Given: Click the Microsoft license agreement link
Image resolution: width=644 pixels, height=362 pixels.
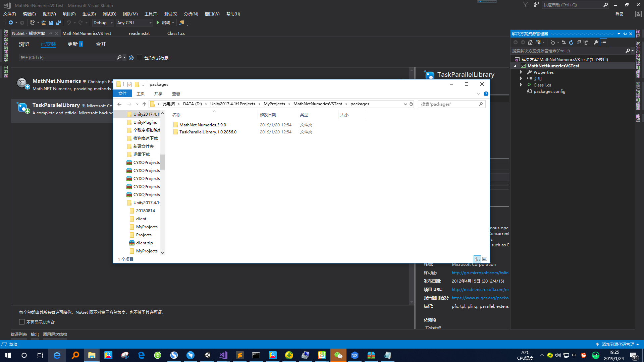Looking at the screenshot, I should click(x=480, y=273).
